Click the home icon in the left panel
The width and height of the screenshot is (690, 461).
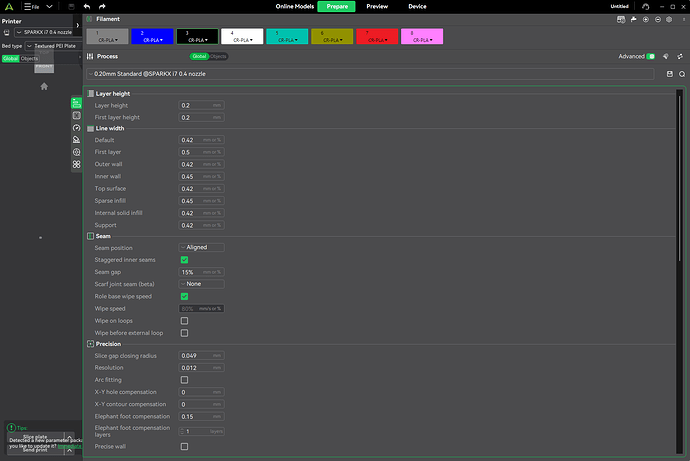point(44,87)
